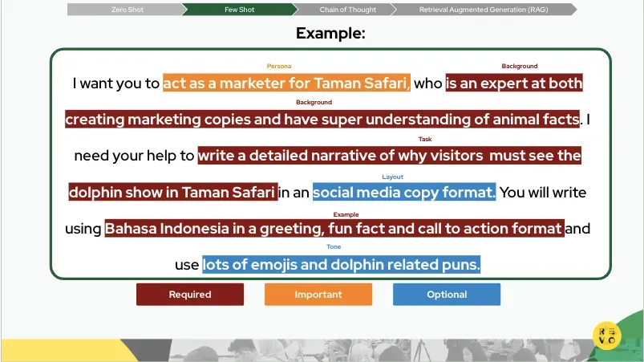Viewport: 644px width, 362px height.
Task: Click the red Example label
Action: 346,215
